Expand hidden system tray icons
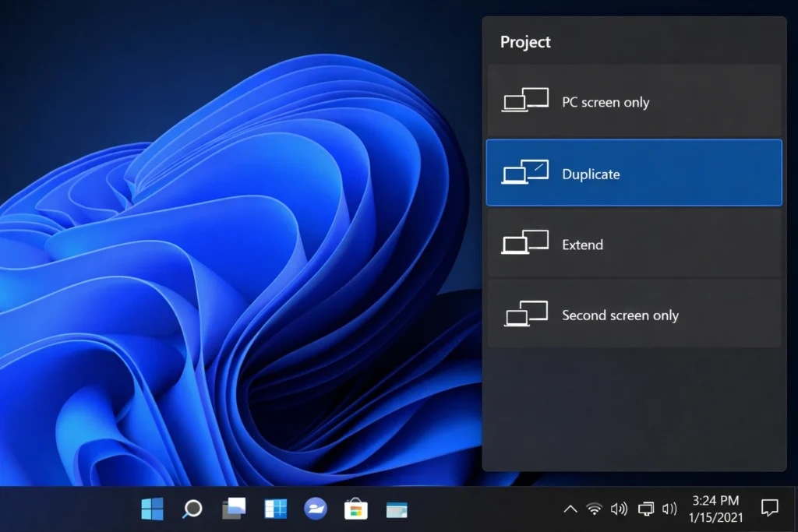 point(570,509)
